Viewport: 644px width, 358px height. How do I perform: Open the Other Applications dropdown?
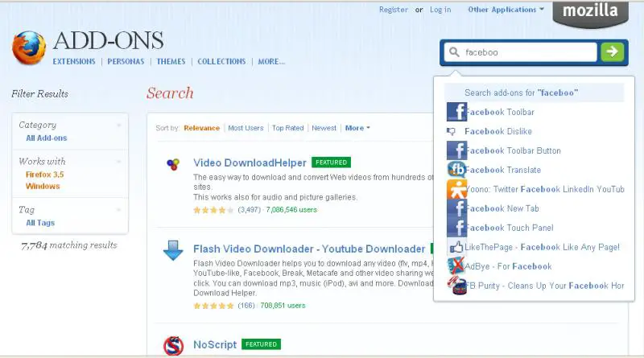[x=506, y=10]
